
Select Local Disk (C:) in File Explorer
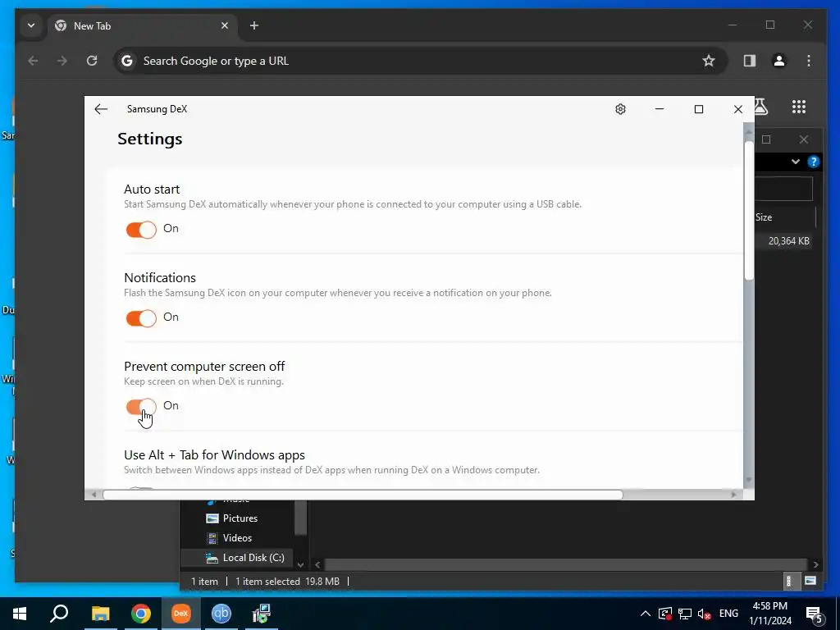pos(246,558)
